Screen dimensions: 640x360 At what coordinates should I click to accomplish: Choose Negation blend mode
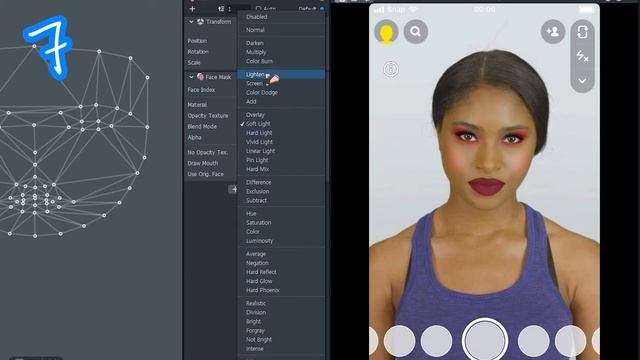pyautogui.click(x=257, y=263)
